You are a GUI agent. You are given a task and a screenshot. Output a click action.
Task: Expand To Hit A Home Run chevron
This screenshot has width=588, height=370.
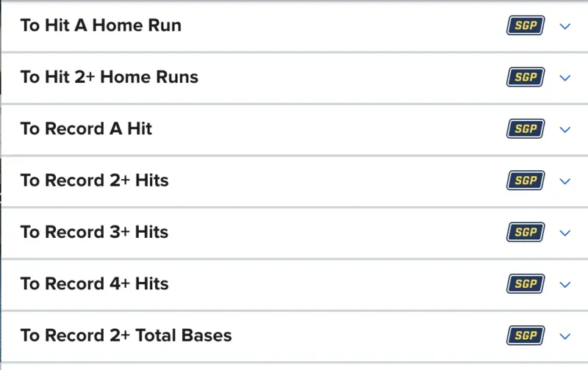564,26
